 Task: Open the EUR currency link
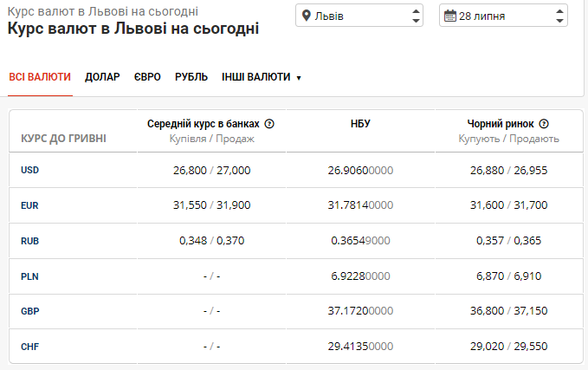coord(29,205)
